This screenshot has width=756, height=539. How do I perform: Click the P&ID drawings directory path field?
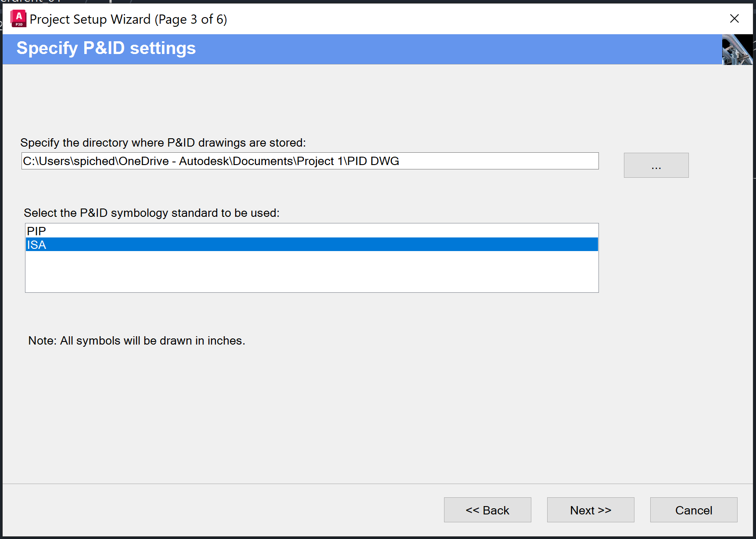coord(310,161)
